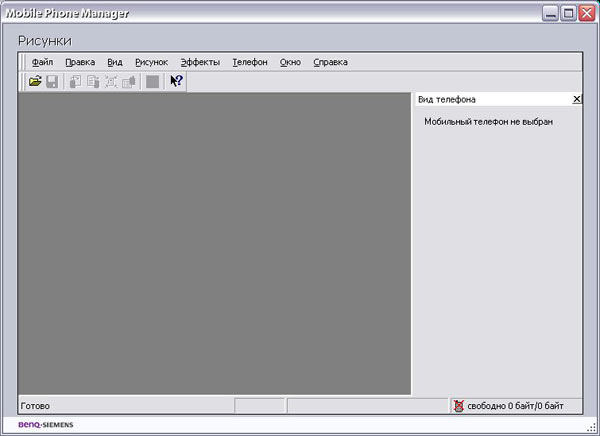The width and height of the screenshot is (600, 436).
Task: Open the Правка menu
Action: point(80,62)
